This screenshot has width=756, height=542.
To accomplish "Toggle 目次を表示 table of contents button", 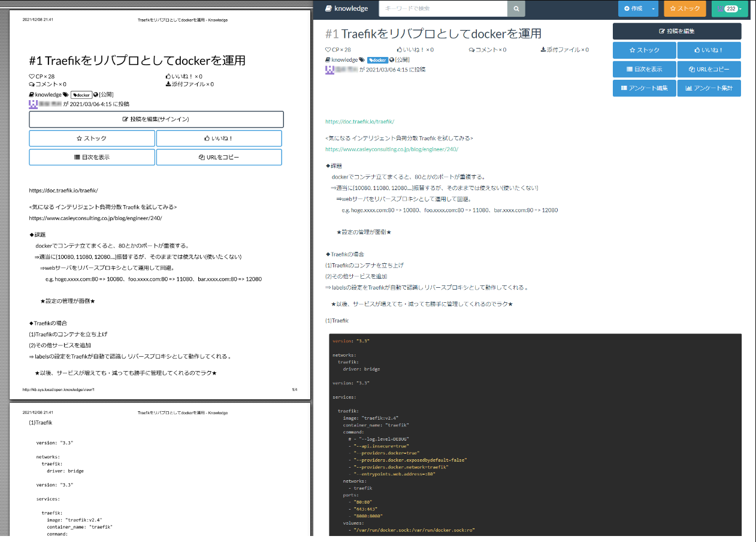I will (x=644, y=69).
